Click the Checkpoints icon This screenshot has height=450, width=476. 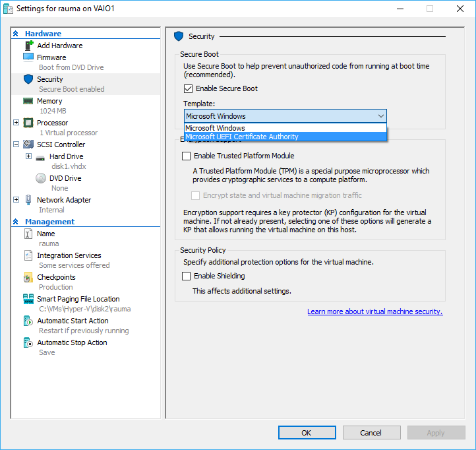pos(28,277)
